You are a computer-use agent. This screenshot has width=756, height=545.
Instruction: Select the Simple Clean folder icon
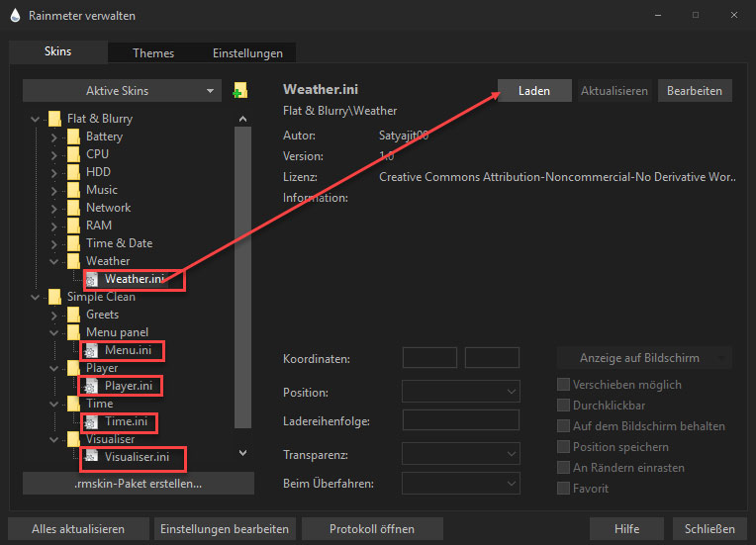[x=55, y=297]
